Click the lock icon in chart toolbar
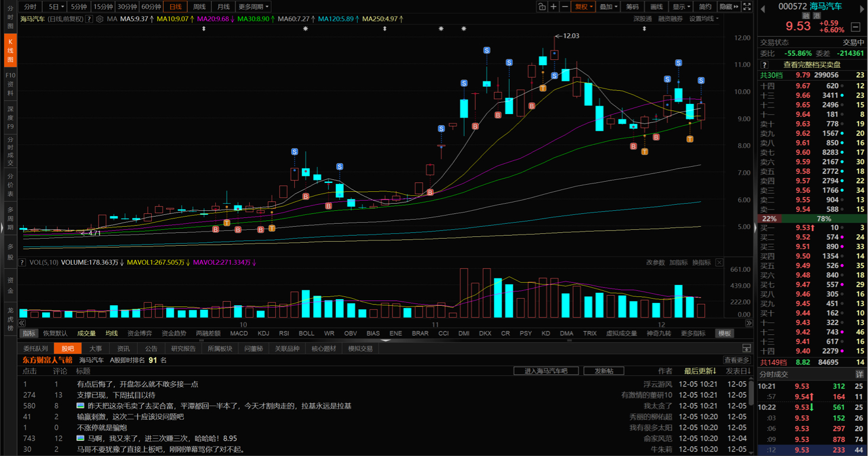Screen dimensions: 868x456 tap(542, 7)
